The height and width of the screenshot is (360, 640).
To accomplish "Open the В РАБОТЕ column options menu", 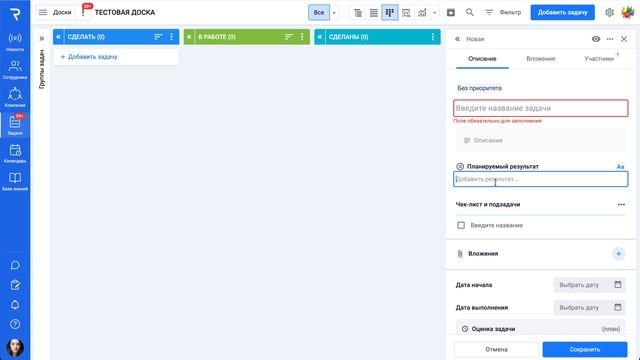I will click(x=302, y=37).
